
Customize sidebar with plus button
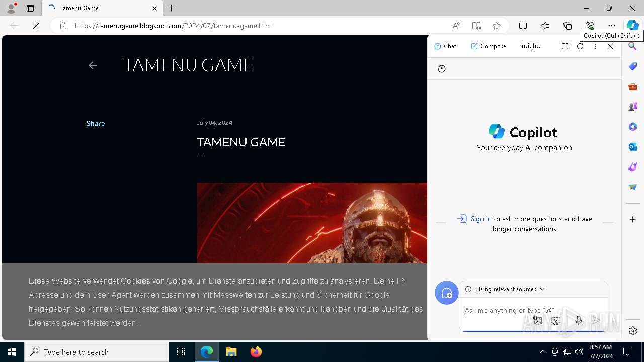[633, 220]
